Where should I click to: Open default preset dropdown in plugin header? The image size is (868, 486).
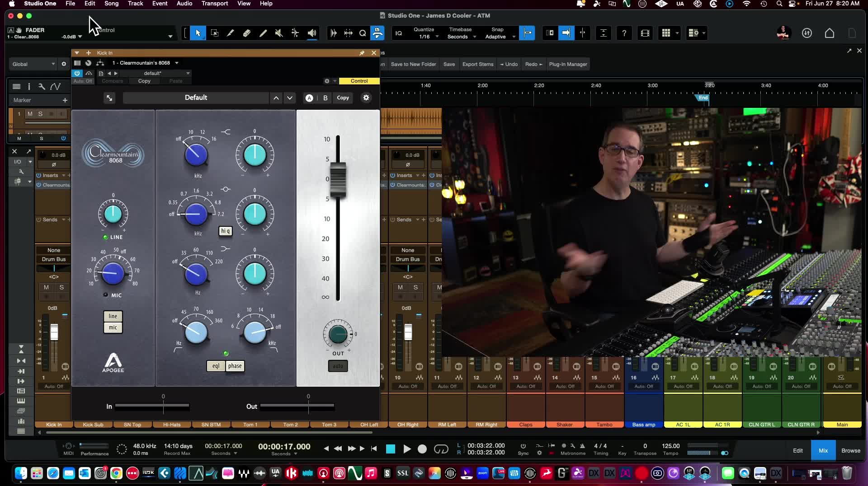[156, 73]
